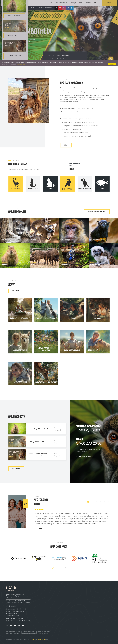Screen dimensions: 118x644
Task: Select the second review carousel dot
Action: point(92,502)
